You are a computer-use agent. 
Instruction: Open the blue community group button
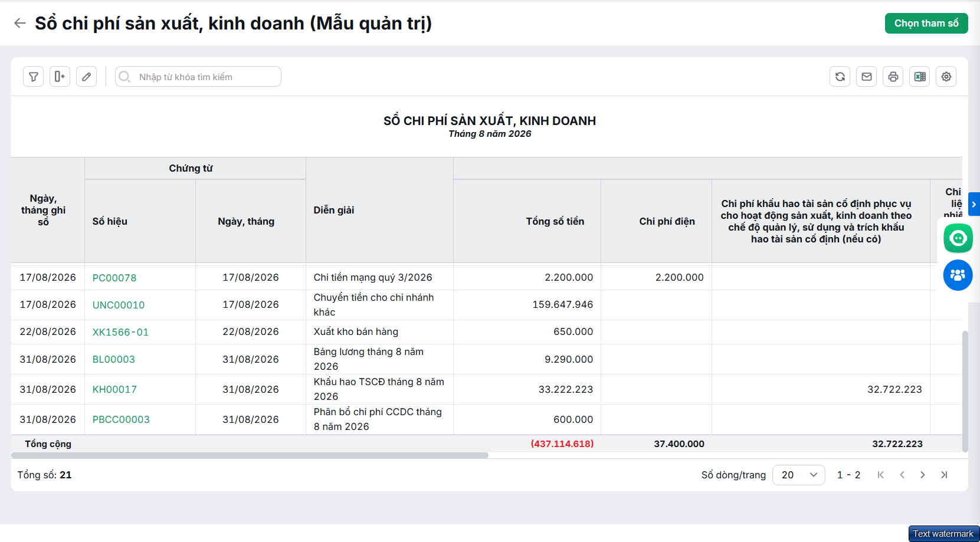tap(958, 275)
